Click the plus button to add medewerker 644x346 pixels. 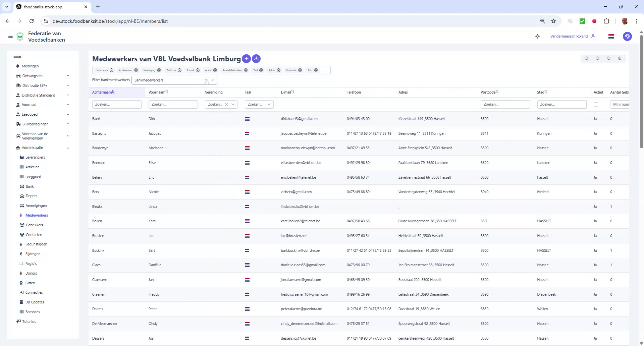coord(246,59)
